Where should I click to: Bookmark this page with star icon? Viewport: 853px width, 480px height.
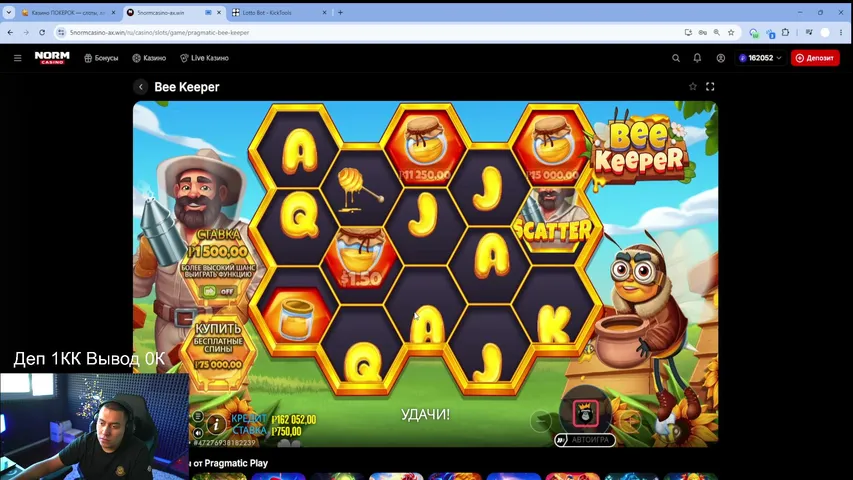pyautogui.click(x=731, y=33)
